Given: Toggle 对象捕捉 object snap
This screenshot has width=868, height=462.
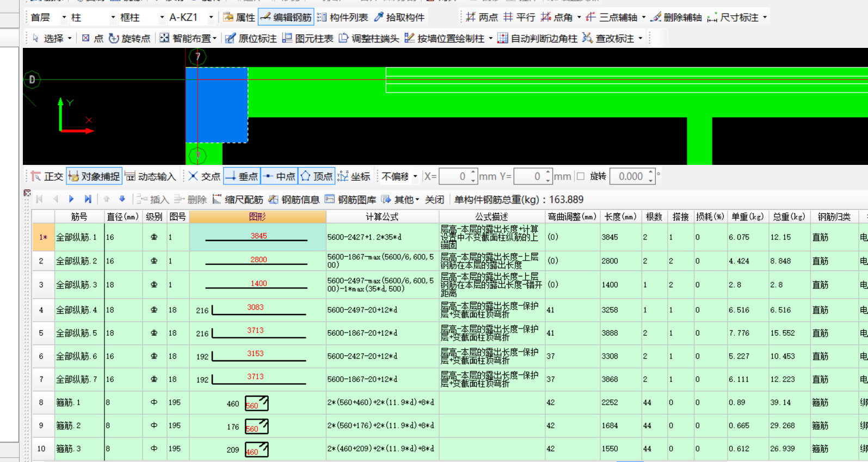Looking at the screenshot, I should [94, 176].
